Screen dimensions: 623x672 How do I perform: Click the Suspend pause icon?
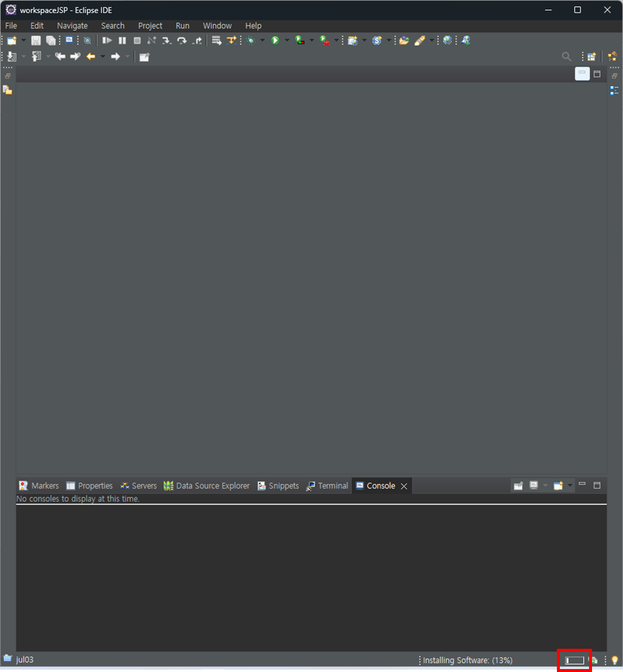click(122, 40)
